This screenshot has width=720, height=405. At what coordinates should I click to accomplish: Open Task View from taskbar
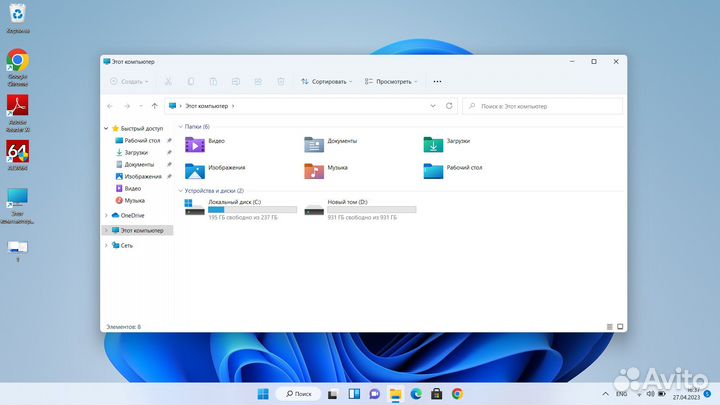(x=333, y=394)
